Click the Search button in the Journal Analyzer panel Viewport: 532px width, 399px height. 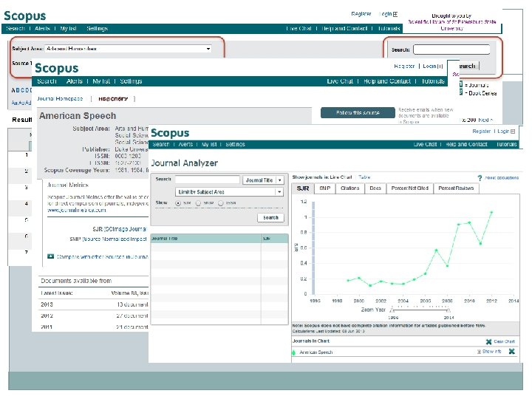click(270, 218)
